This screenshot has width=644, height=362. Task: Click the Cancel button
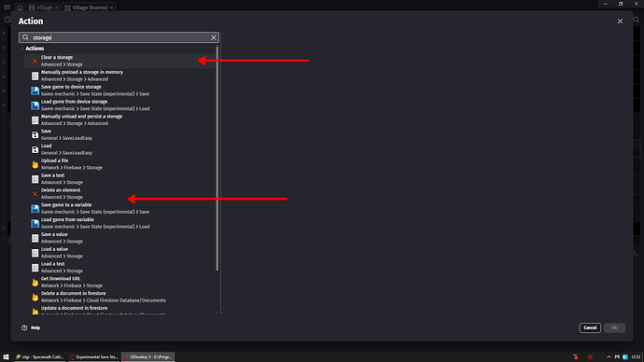[x=590, y=327]
